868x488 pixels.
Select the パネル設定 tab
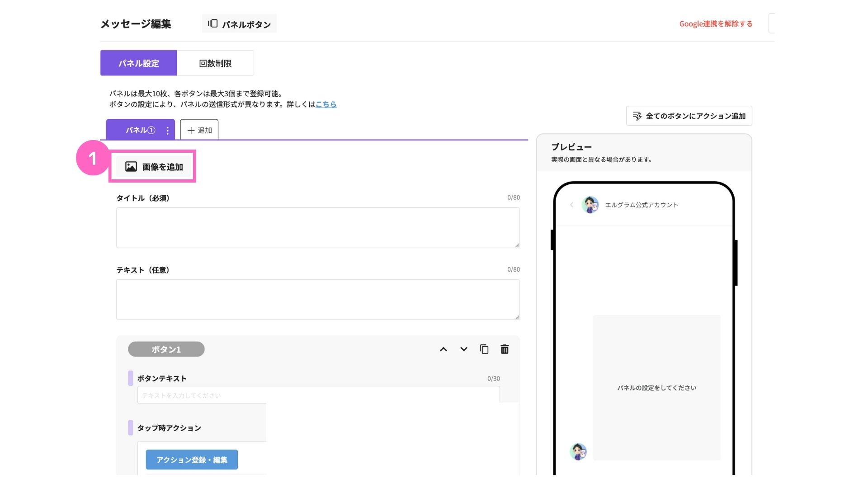139,63
